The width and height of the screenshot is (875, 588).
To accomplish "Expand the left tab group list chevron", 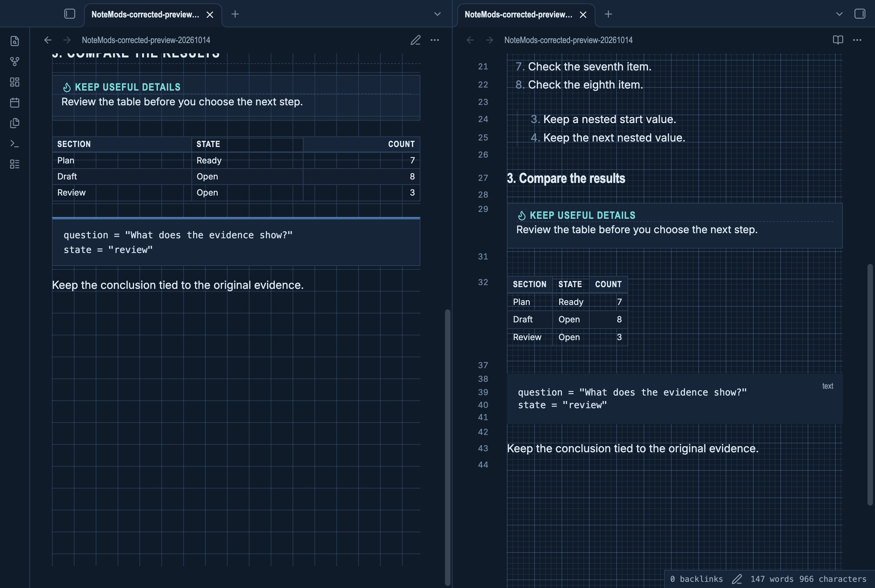I will [437, 14].
